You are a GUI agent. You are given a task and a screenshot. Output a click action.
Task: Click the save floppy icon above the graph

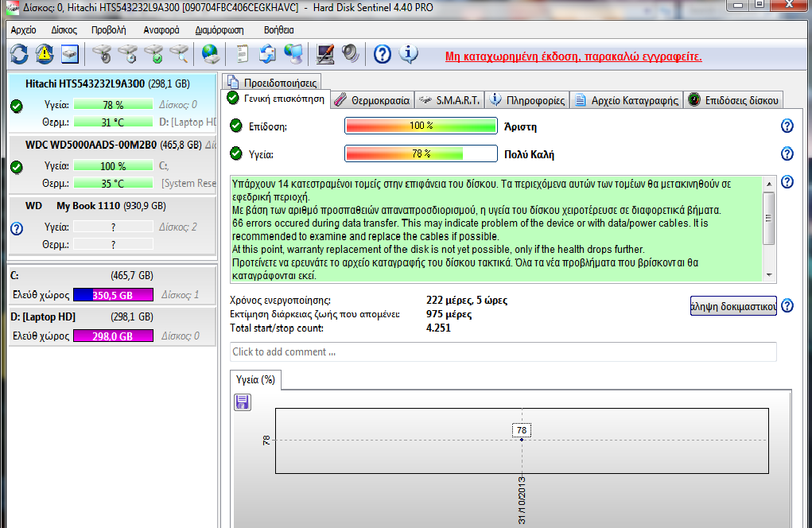click(x=243, y=402)
